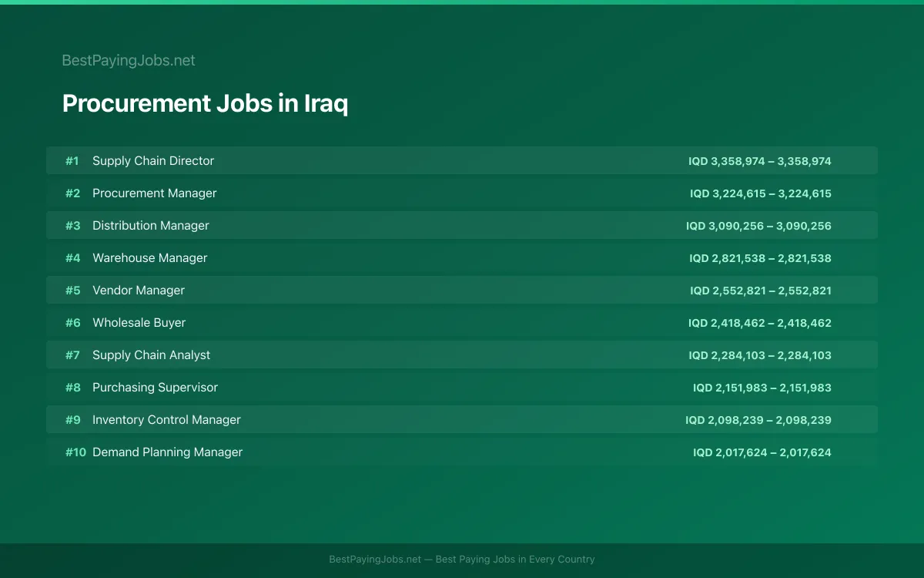The height and width of the screenshot is (578, 924).
Task: Click salary IQD 2,151,983 – 2,151,983
Action: tap(762, 388)
